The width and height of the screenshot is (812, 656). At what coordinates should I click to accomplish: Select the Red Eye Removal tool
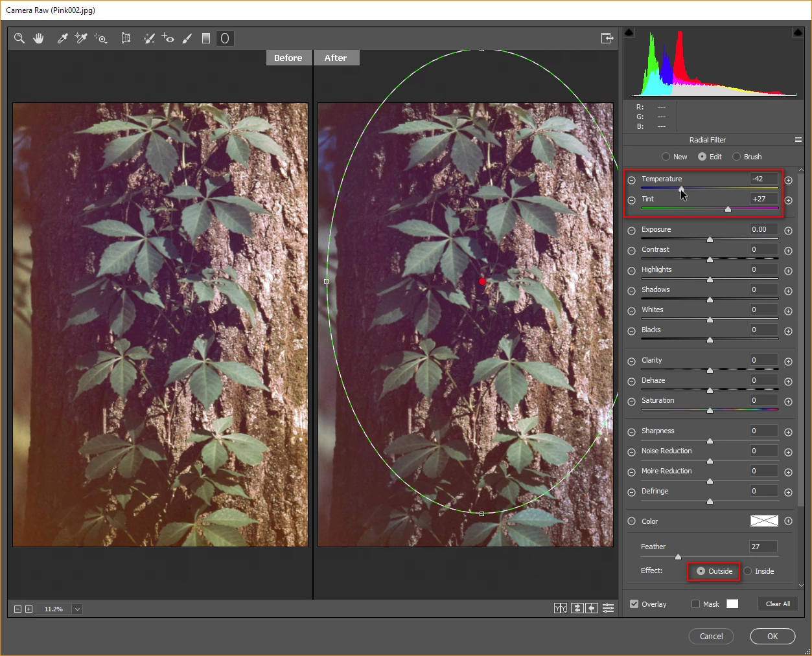click(x=168, y=38)
